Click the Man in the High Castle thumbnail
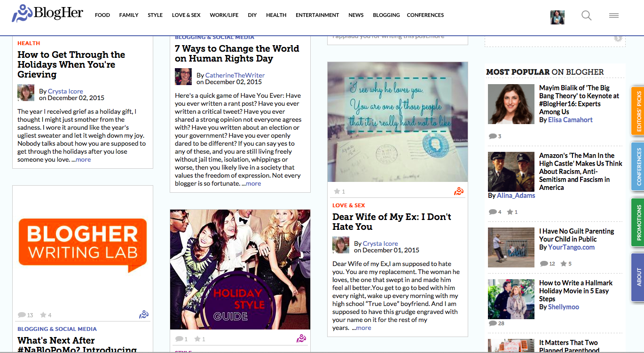The height and width of the screenshot is (353, 644). coord(511,172)
